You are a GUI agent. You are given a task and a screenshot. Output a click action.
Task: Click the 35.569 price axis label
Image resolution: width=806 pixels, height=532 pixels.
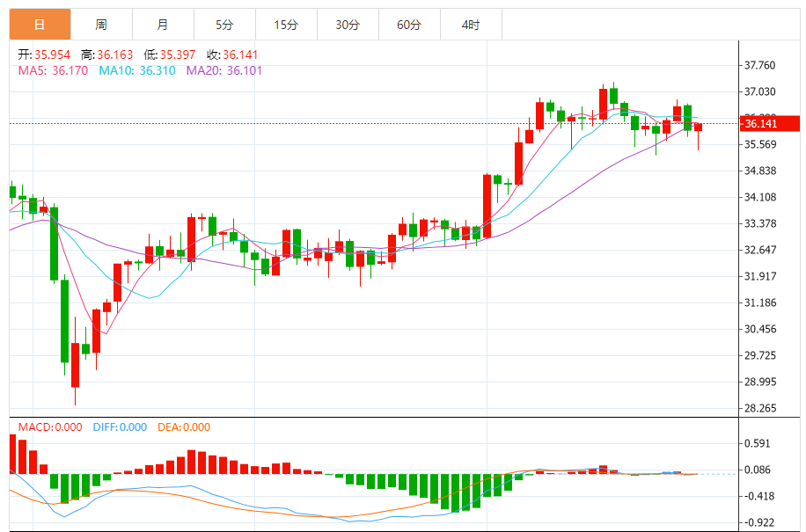point(760,144)
